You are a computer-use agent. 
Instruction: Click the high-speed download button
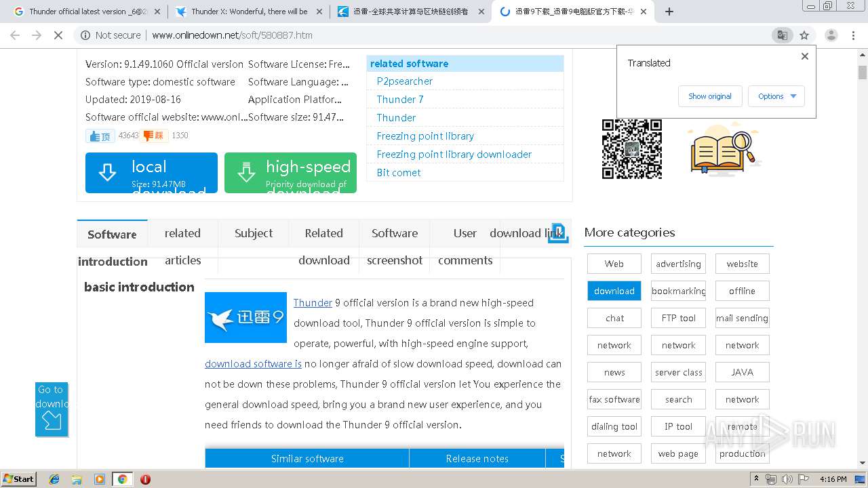290,173
